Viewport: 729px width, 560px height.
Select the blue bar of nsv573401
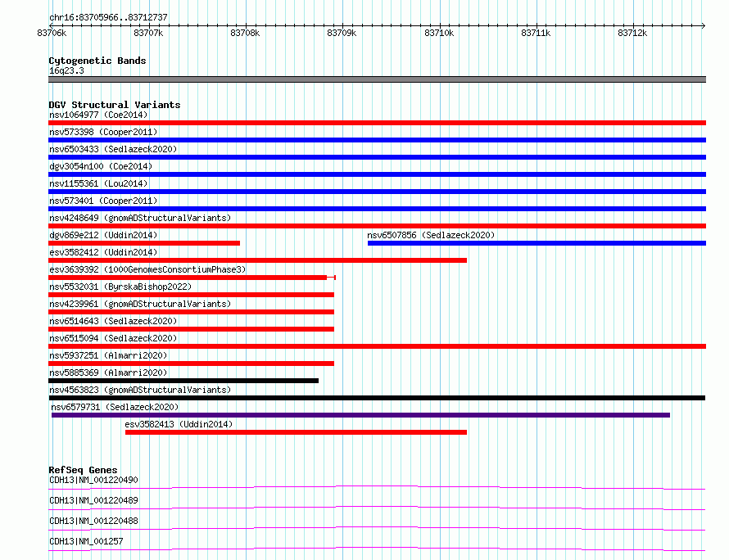(377, 209)
